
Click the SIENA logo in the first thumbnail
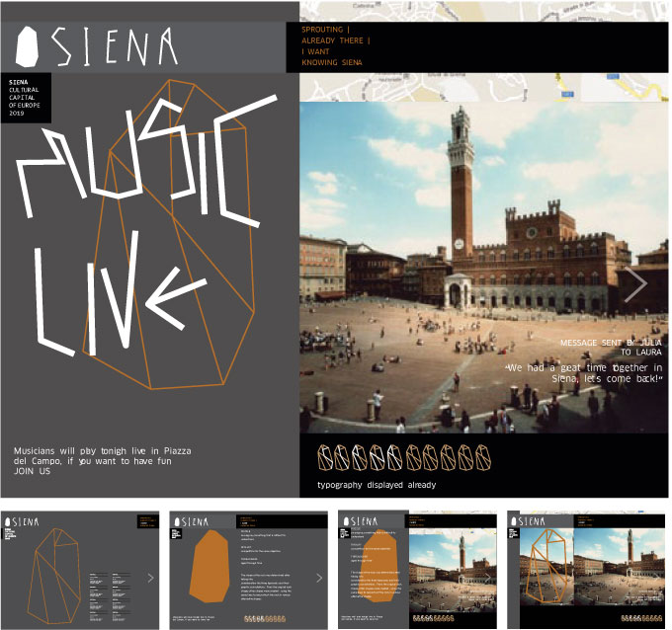tap(22, 521)
